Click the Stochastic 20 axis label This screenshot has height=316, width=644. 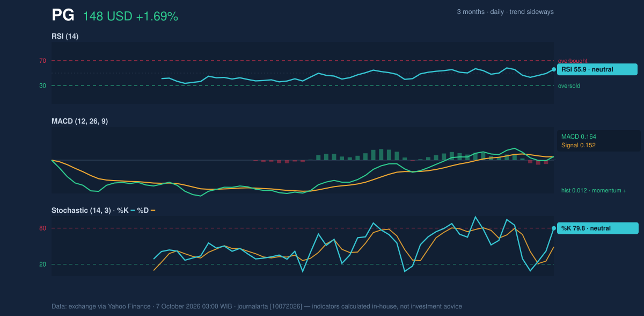(42, 264)
